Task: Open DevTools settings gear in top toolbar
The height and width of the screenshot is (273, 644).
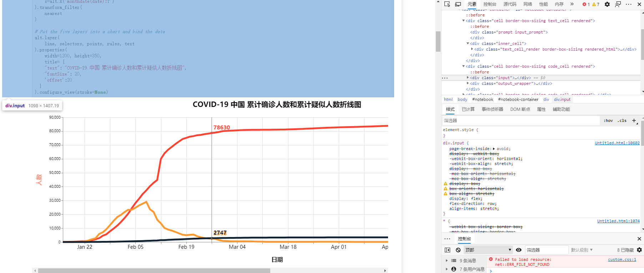Action: [x=607, y=4]
